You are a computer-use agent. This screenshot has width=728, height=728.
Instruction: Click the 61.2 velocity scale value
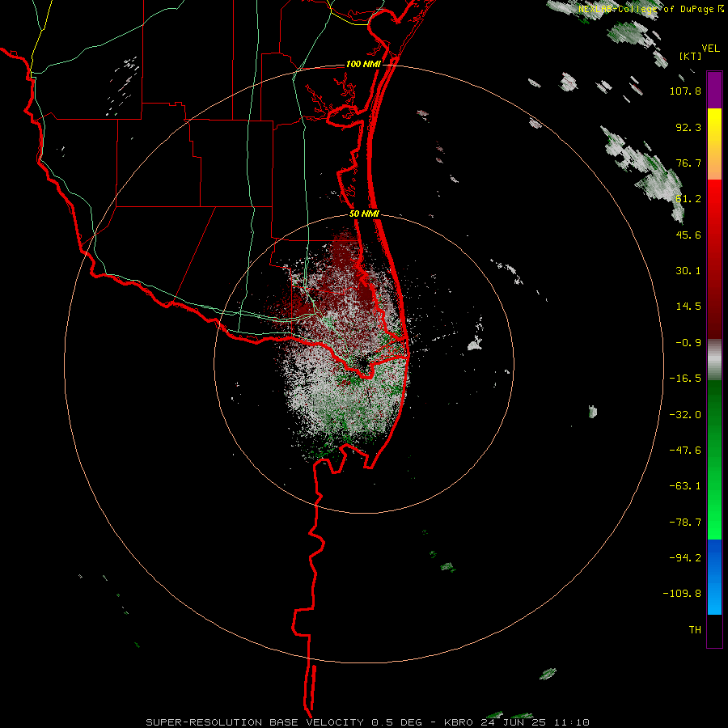tap(688, 199)
